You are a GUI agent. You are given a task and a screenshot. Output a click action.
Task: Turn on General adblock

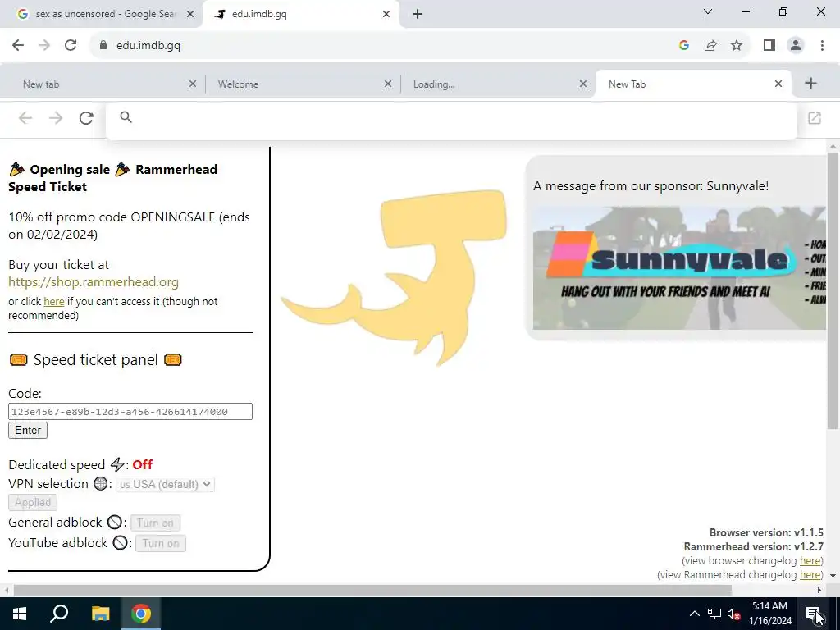155,523
